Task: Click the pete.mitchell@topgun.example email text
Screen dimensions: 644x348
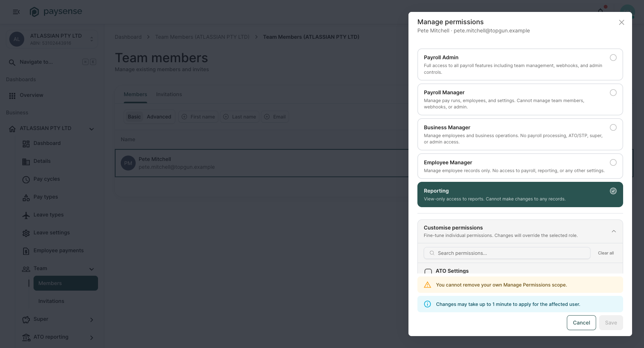Action: coord(177,167)
